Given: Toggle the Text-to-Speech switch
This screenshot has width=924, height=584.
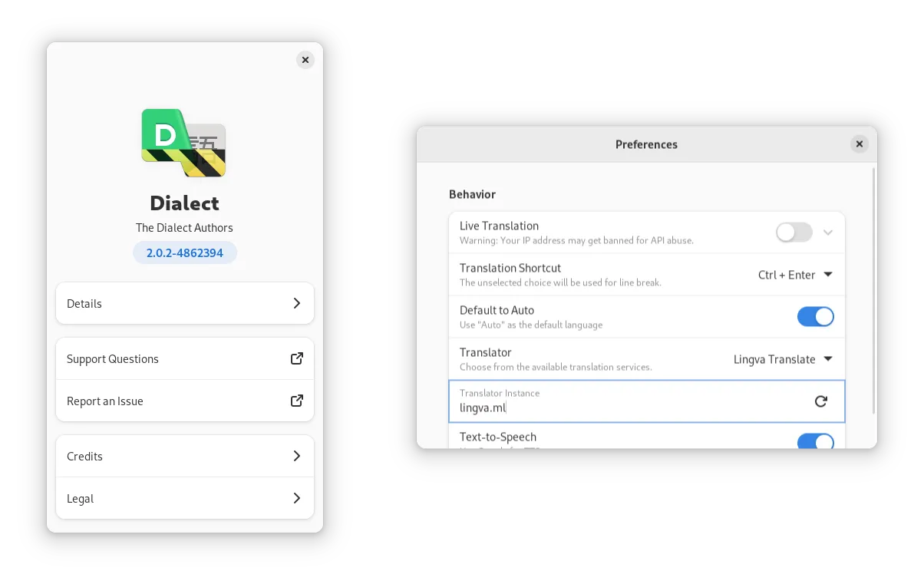Looking at the screenshot, I should click(815, 441).
